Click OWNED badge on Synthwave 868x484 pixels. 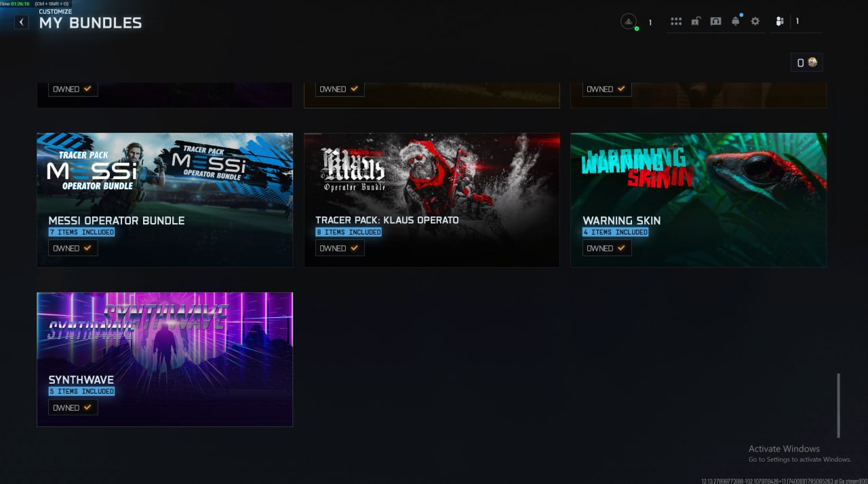click(73, 408)
